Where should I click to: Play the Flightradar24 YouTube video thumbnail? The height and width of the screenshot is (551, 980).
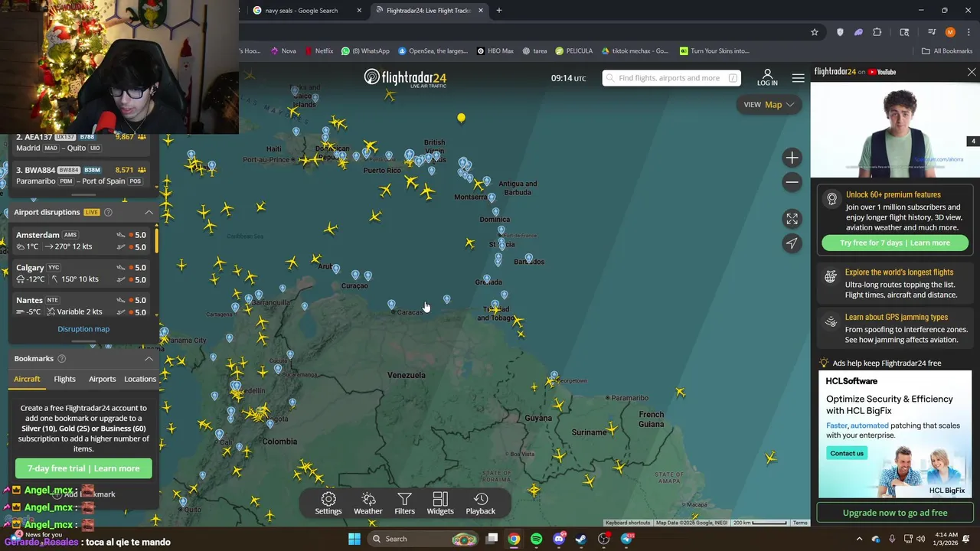pyautogui.click(x=895, y=130)
